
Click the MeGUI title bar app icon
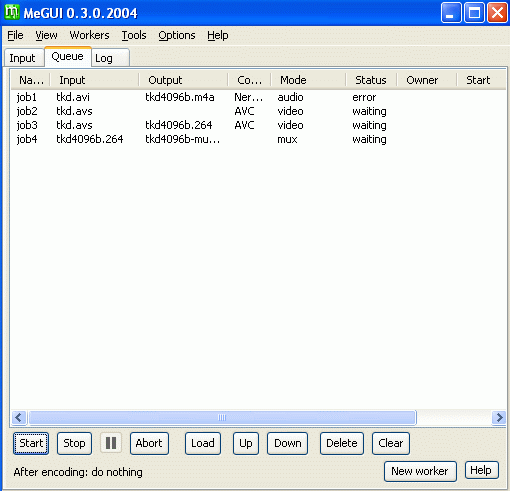tap(12, 12)
